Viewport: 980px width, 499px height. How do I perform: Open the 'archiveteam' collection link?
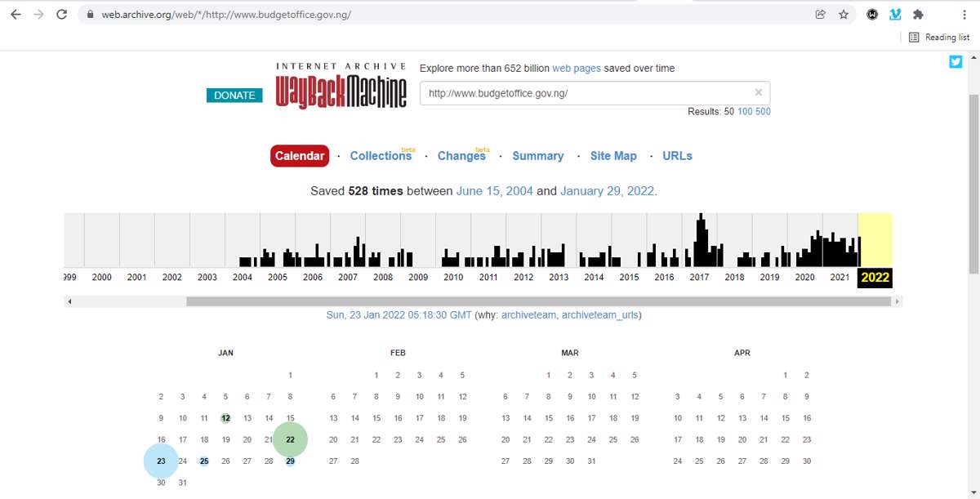528,315
